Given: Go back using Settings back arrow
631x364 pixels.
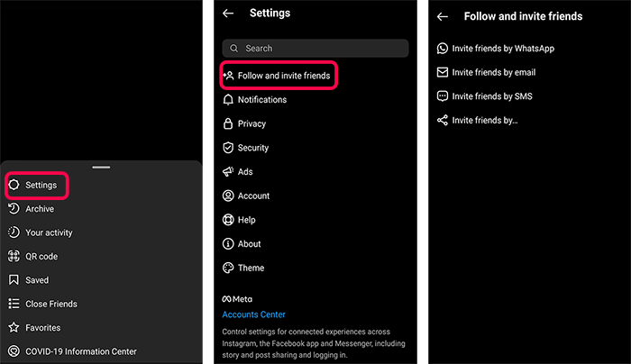Looking at the screenshot, I should (228, 14).
